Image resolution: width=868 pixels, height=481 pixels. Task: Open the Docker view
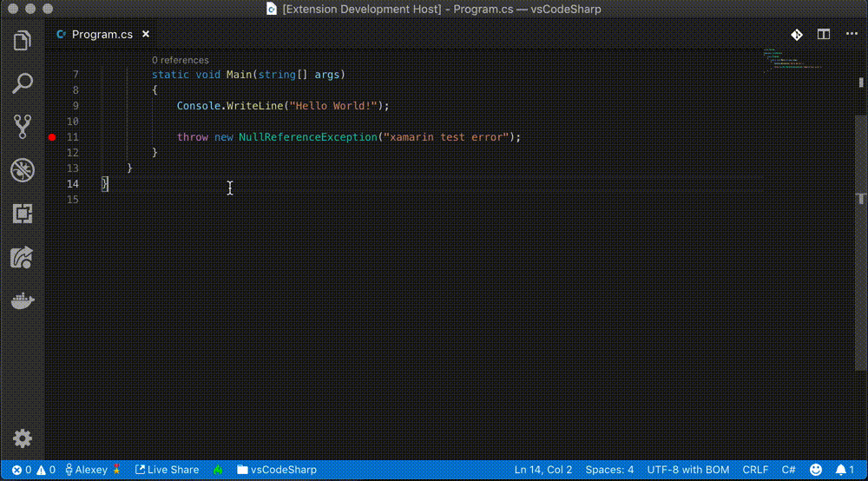[x=23, y=300]
